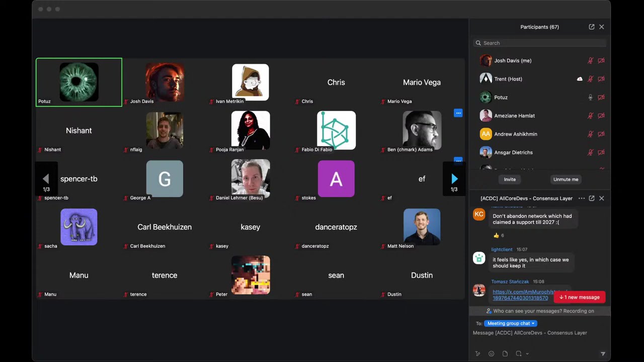Click the file attachment icon in the chat
The image size is (644, 362).
tap(505, 353)
